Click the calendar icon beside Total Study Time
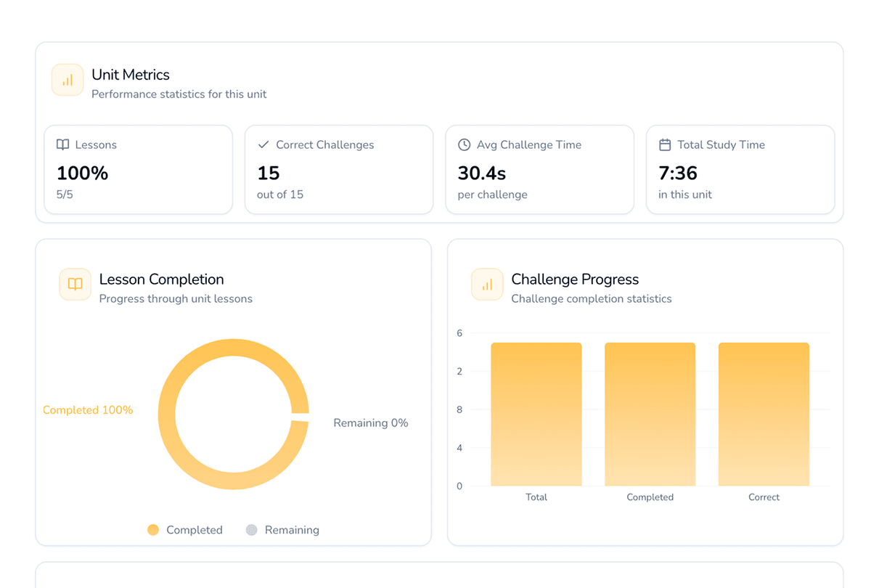This screenshot has width=871, height=588. (665, 144)
